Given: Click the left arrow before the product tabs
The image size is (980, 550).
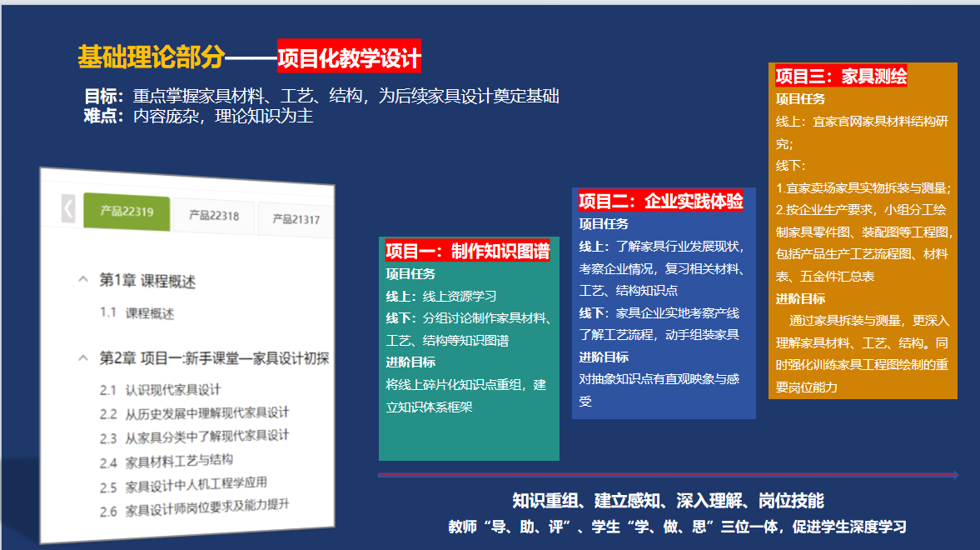Looking at the screenshot, I should 68,208.
